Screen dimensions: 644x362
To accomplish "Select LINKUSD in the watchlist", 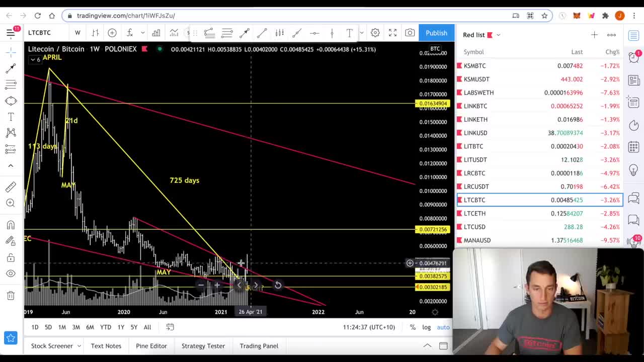I will tap(539, 133).
